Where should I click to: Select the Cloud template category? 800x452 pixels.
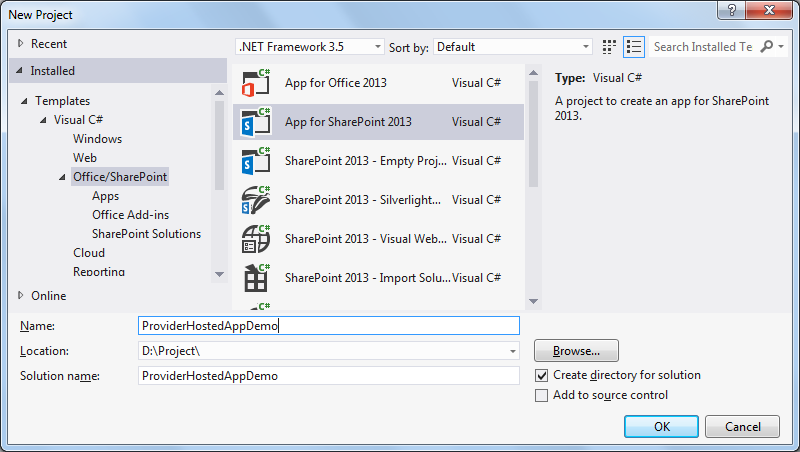click(x=89, y=253)
